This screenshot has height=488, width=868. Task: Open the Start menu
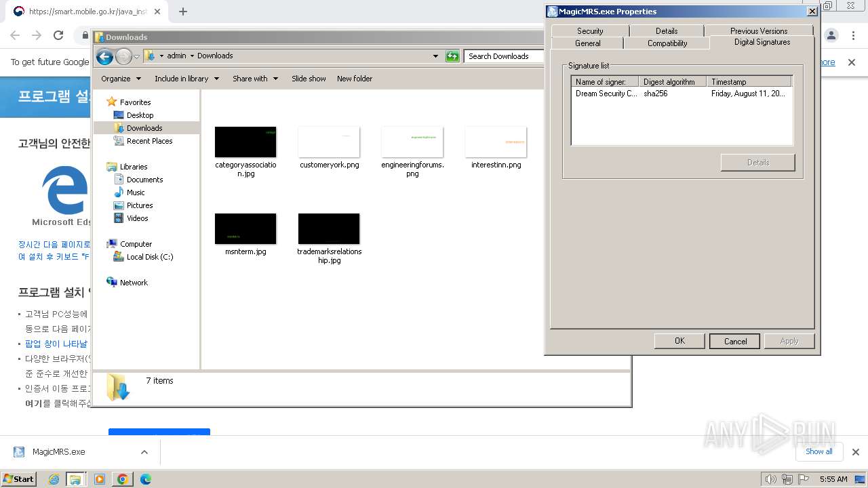click(x=18, y=479)
